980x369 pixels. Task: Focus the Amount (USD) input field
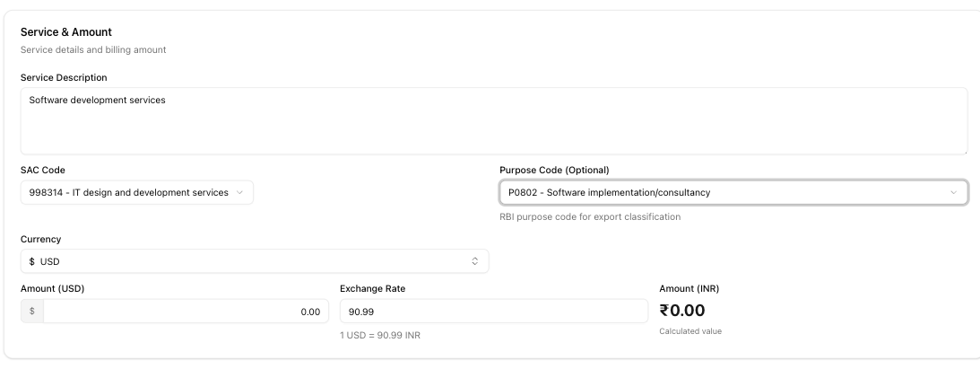tap(186, 311)
